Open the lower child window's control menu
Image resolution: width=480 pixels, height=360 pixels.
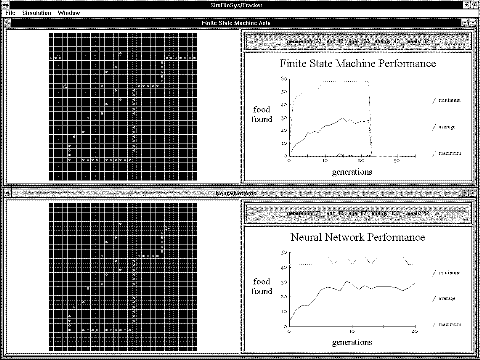(7, 193)
